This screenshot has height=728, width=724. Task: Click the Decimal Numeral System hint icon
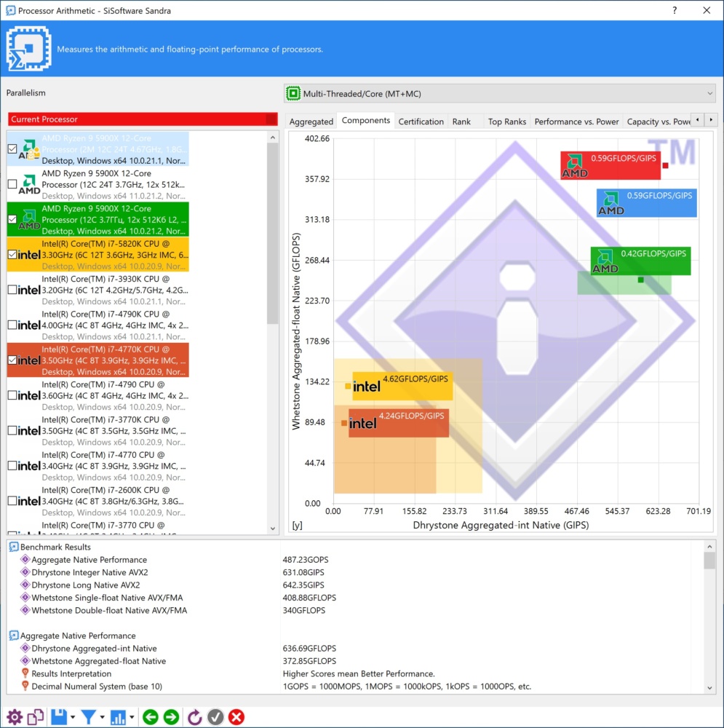(25, 686)
